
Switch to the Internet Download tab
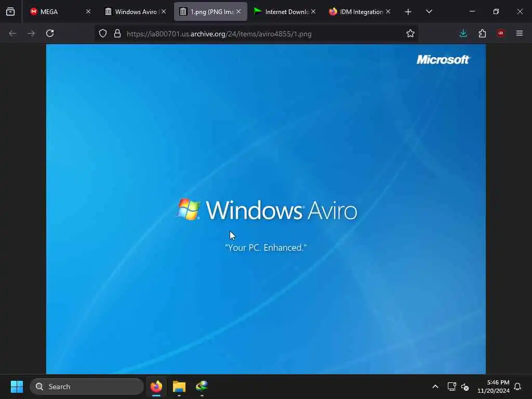(284, 11)
